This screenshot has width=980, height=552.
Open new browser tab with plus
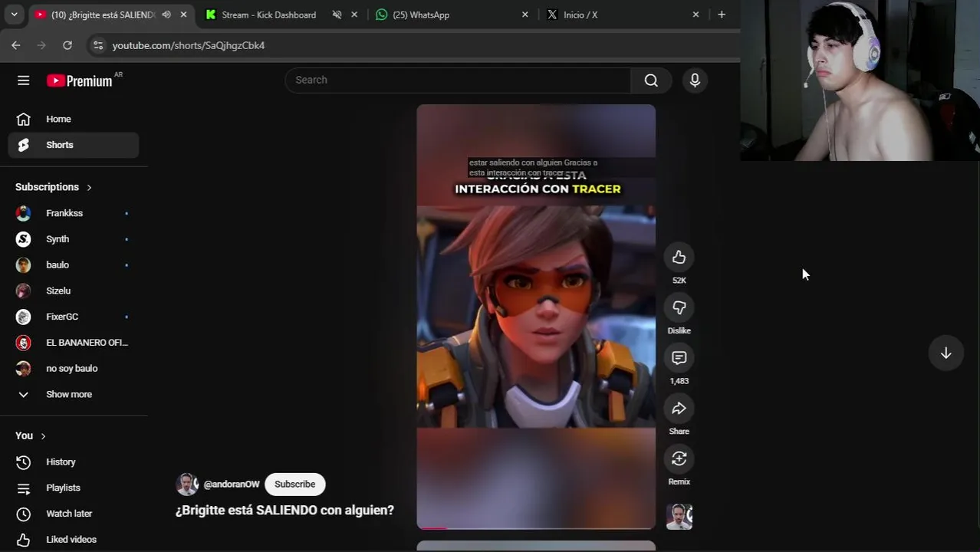tap(722, 15)
